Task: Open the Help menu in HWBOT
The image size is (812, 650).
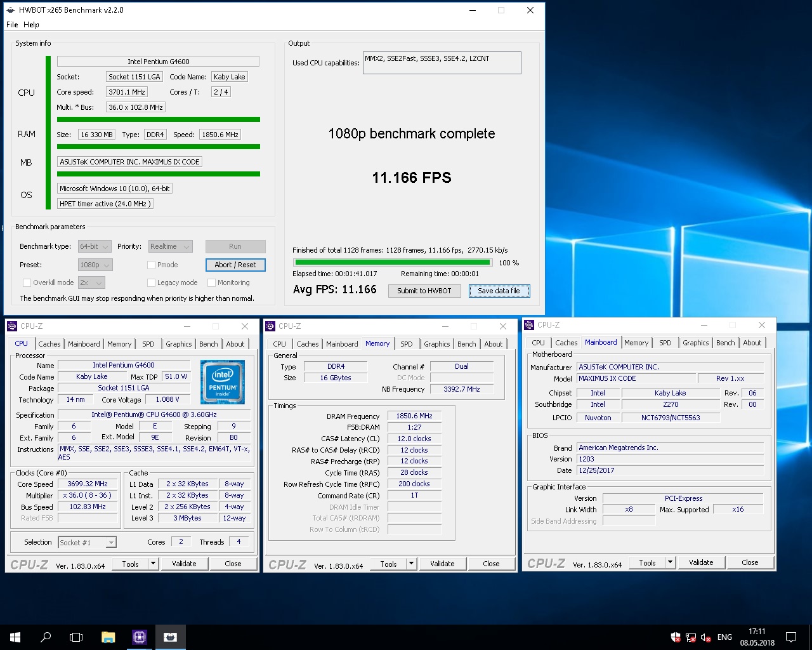Action: (32, 25)
